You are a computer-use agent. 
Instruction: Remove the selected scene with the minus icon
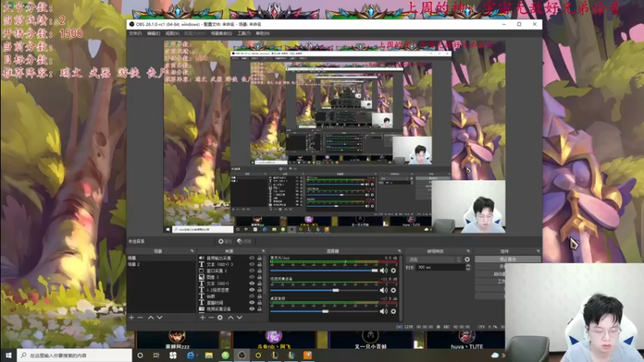(140, 317)
